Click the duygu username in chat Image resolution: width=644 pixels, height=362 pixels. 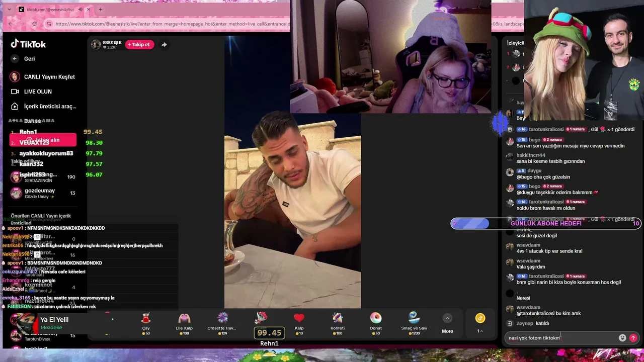coord(534,171)
